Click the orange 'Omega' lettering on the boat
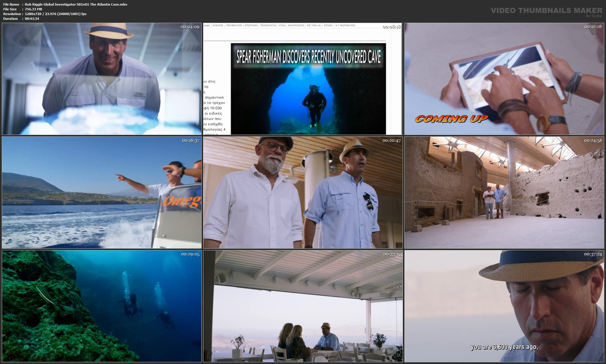Screen dimensions: 606x364 182,202
